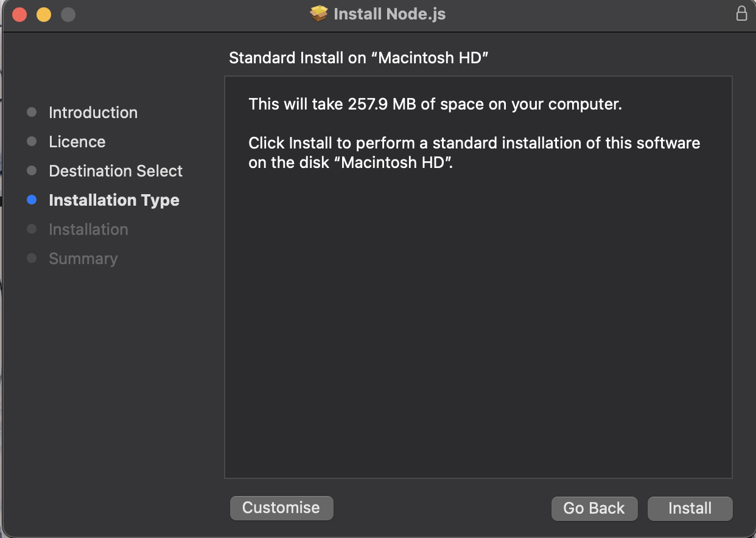Click the blue dot beside Installation Type
The width and height of the screenshot is (756, 538).
[31, 200]
